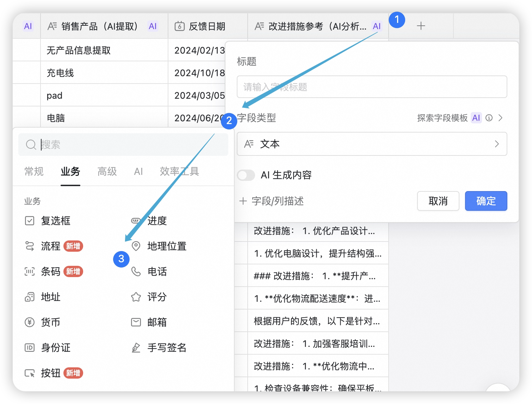This screenshot has height=404, width=532.
Task: Toggle the AI 生成内容 switch
Action: point(246,175)
